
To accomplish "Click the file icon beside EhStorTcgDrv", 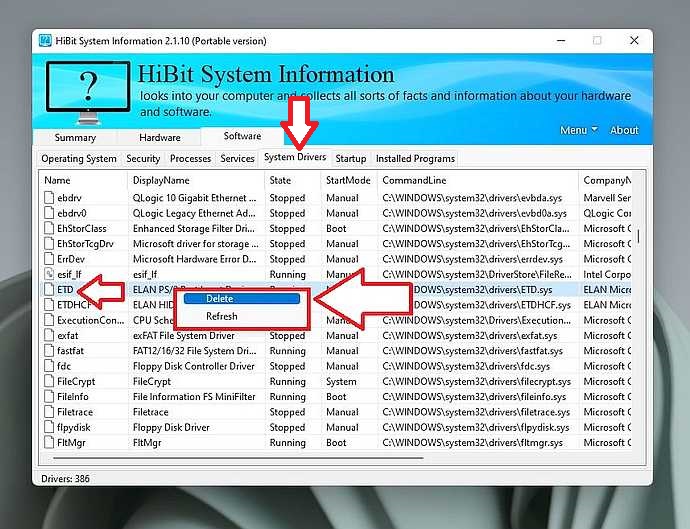I will pos(49,243).
